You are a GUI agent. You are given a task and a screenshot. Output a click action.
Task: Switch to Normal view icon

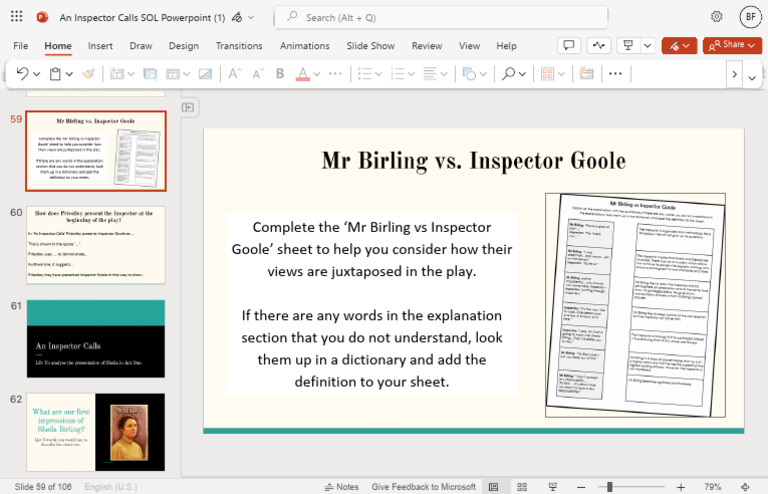point(494,487)
